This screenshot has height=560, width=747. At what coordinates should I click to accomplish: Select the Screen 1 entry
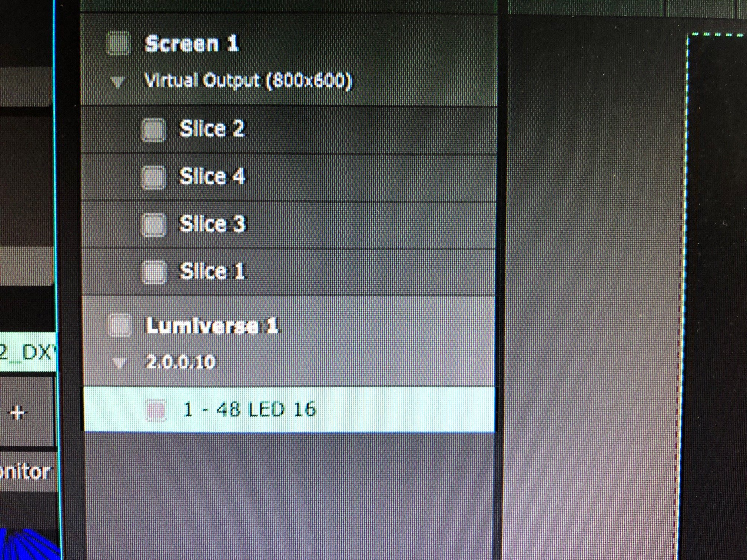191,44
